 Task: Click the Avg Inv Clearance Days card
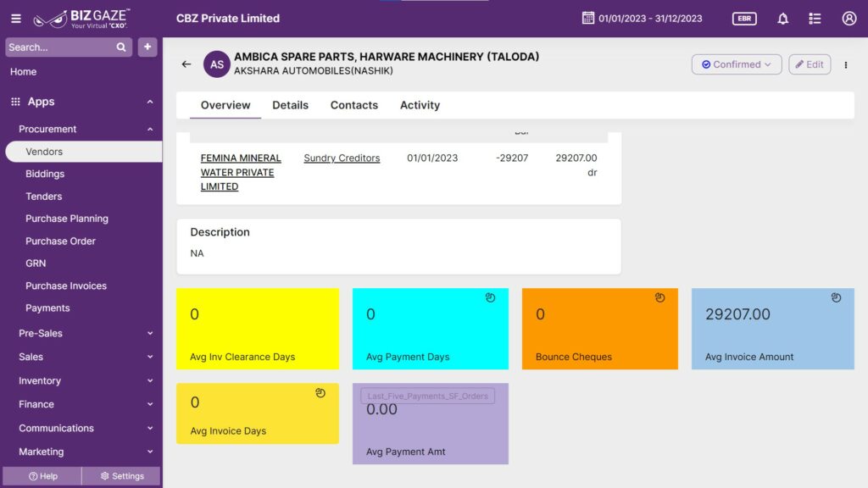pos(258,329)
